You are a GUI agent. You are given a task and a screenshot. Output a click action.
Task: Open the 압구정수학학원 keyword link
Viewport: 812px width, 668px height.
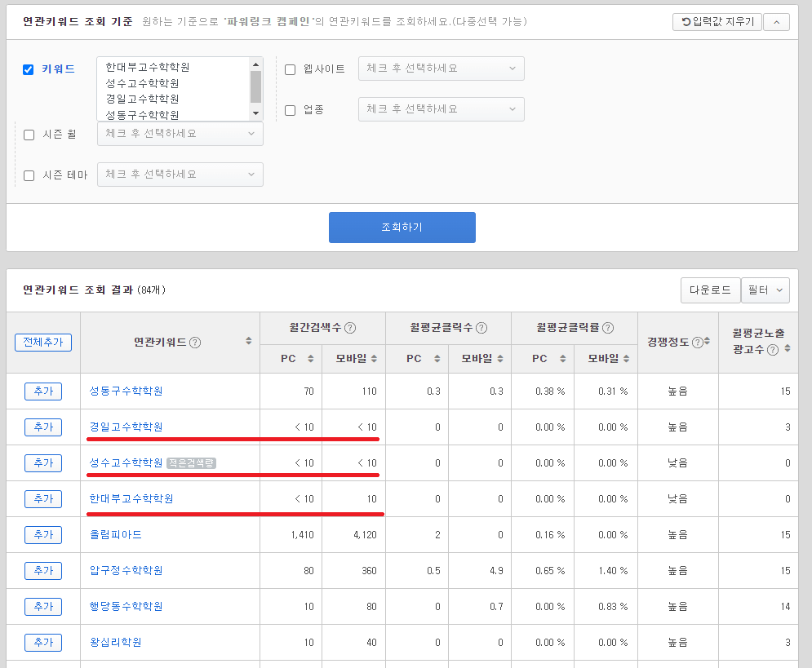(x=126, y=570)
